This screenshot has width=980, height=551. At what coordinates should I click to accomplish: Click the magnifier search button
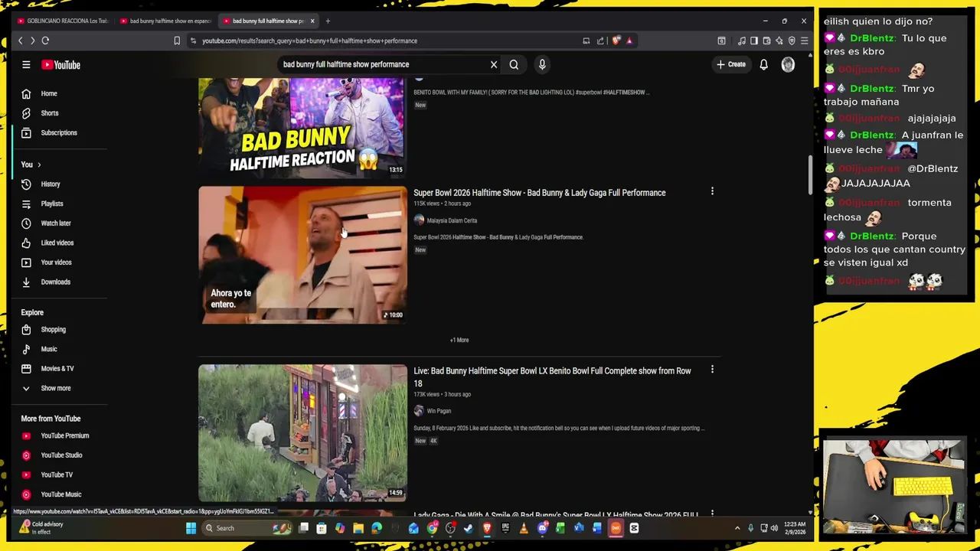(x=514, y=65)
